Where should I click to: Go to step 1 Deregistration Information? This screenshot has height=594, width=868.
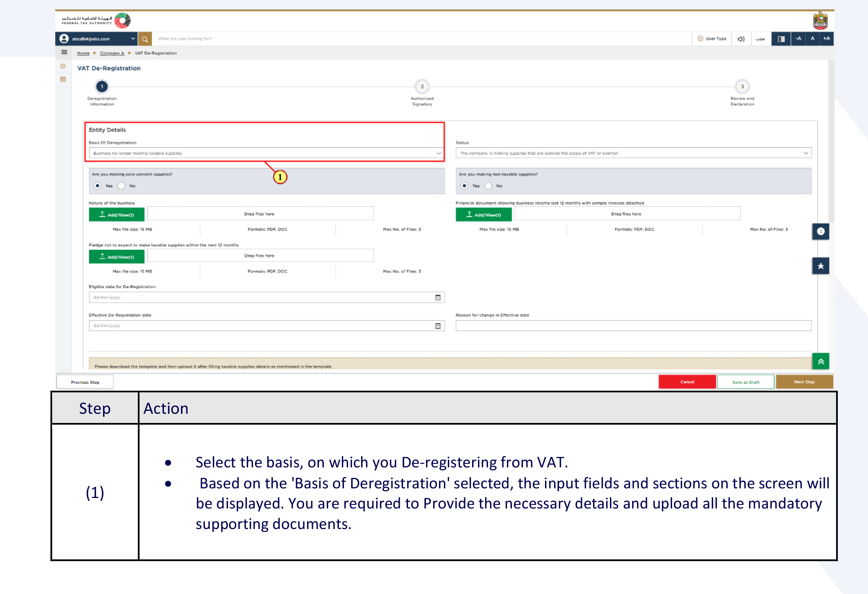(x=102, y=87)
